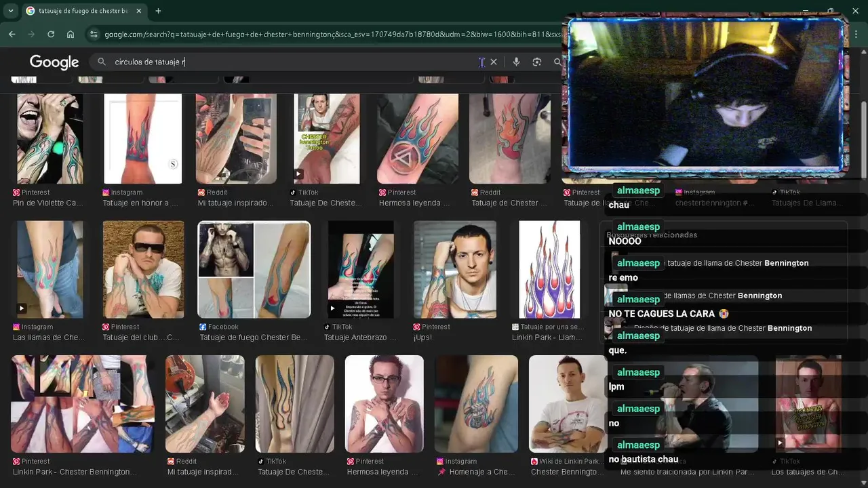
Task: Open the tab search dropdown arrow
Action: [x=10, y=11]
